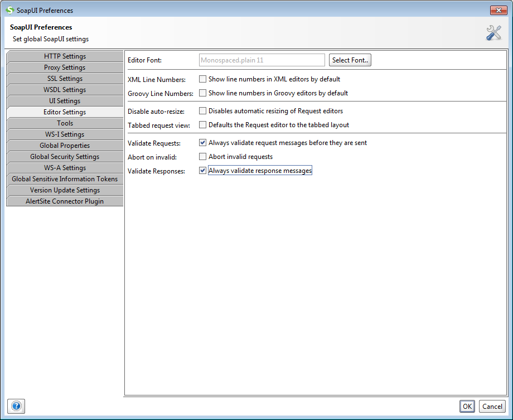Viewport: 513px width, 420px height.
Task: Click the Editor Font text field
Action: point(262,60)
